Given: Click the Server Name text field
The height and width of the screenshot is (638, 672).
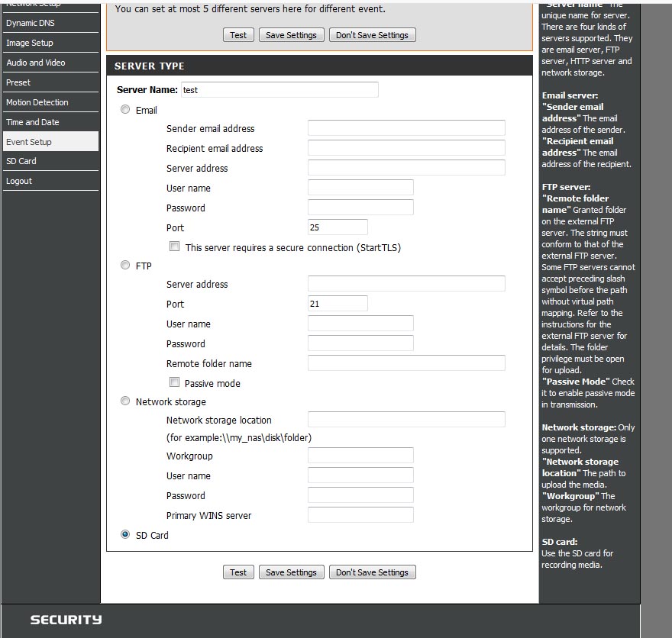Looking at the screenshot, I should pyautogui.click(x=279, y=90).
